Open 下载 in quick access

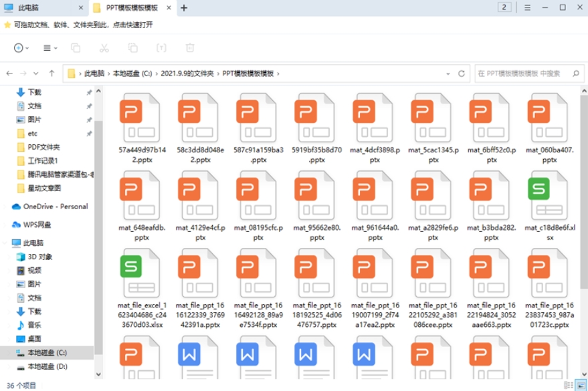(x=34, y=92)
